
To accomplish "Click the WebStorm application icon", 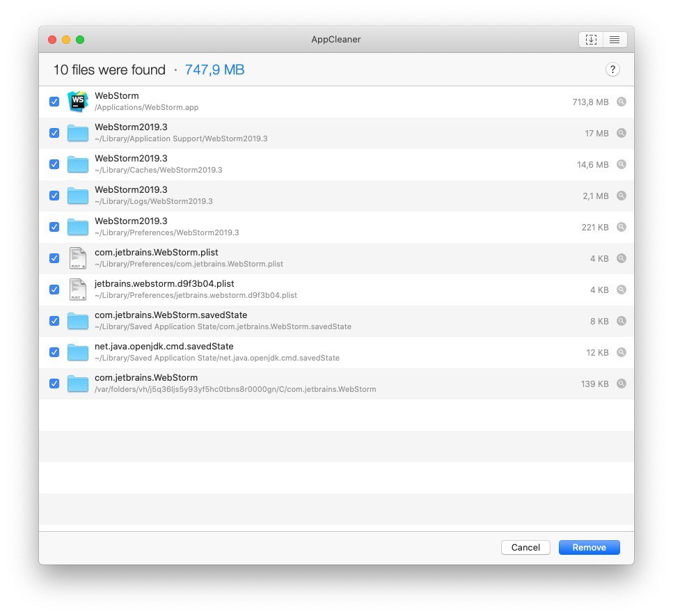I will click(x=78, y=102).
